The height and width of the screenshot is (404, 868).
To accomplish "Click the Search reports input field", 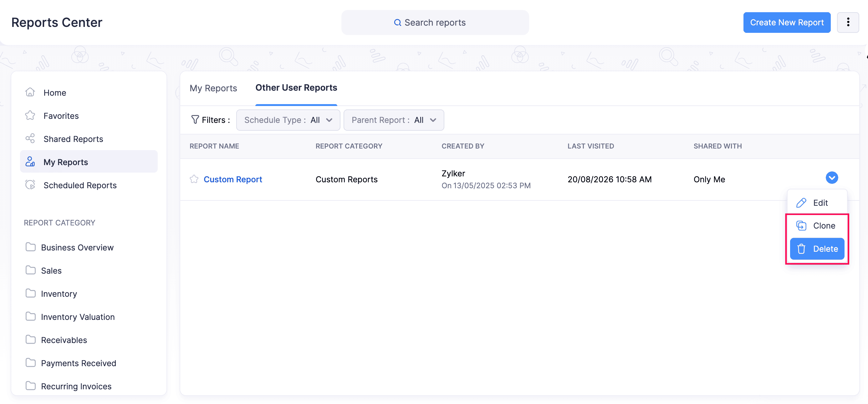I will pyautogui.click(x=435, y=22).
